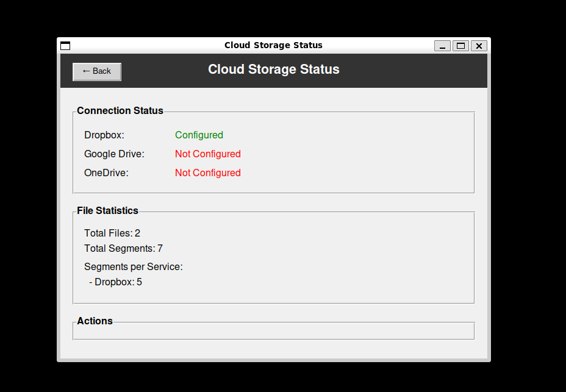Click the dark header title Cloud Storage Status
The width and height of the screenshot is (566, 392).
pos(273,69)
